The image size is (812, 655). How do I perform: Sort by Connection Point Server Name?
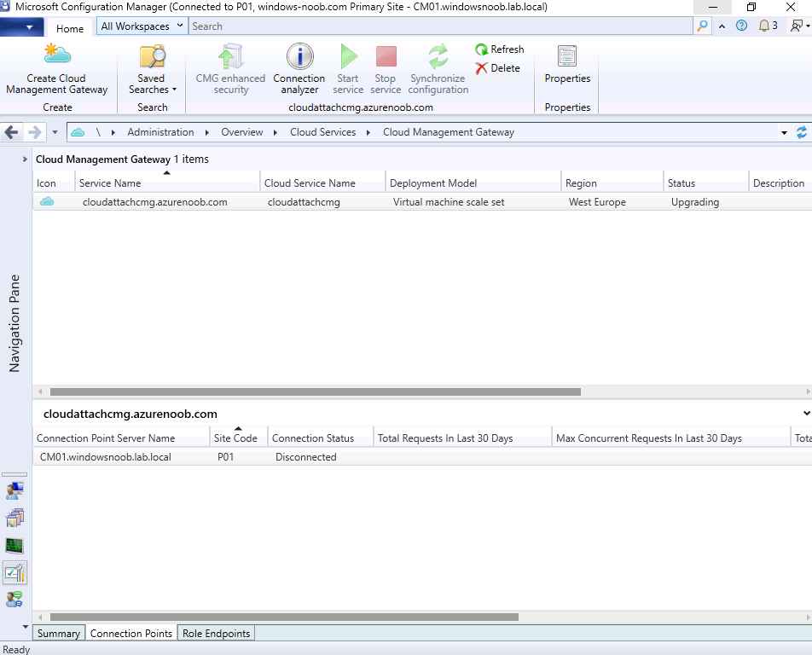coord(121,438)
